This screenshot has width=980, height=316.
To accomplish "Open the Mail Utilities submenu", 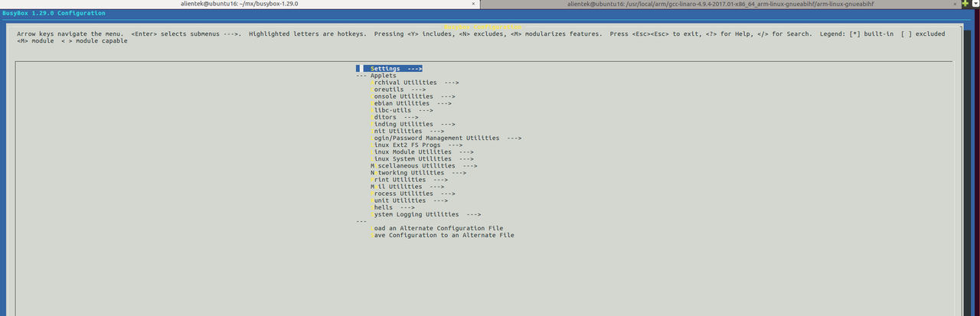I will click(407, 187).
